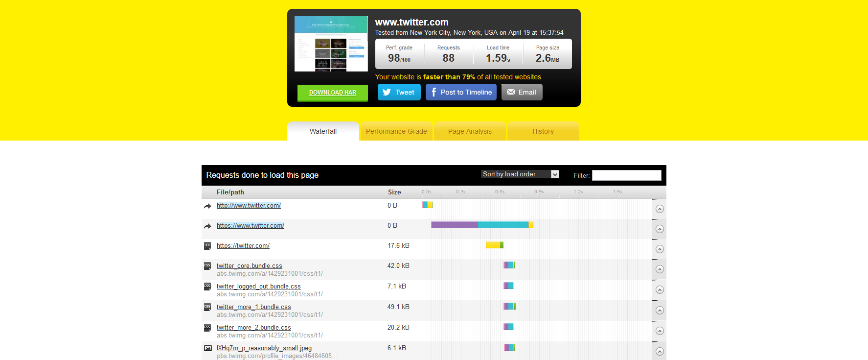The image size is (868, 360).
Task: Open the Sort by load order dropdown
Action: (x=520, y=174)
